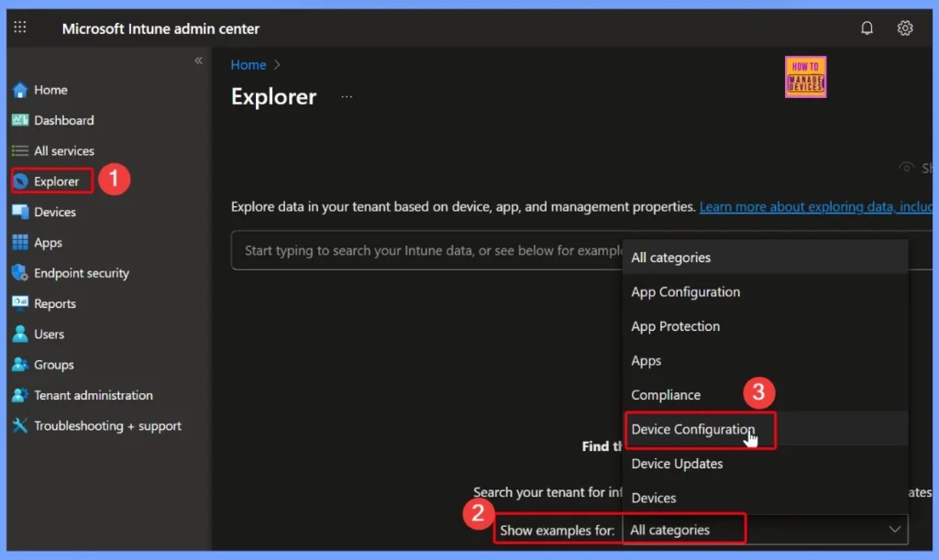Click the Explorer compass icon
The image size is (939, 560).
(x=20, y=181)
